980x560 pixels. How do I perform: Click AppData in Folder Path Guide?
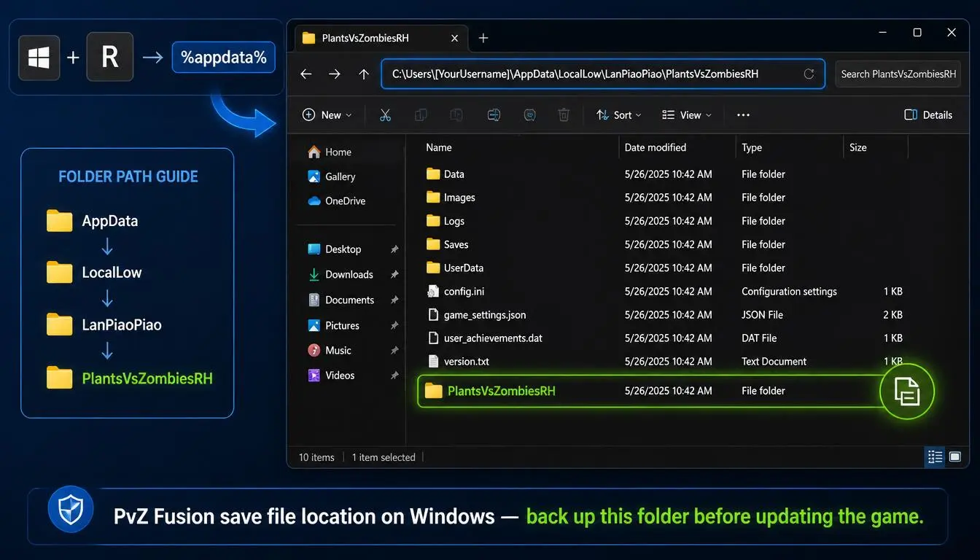pos(92,221)
